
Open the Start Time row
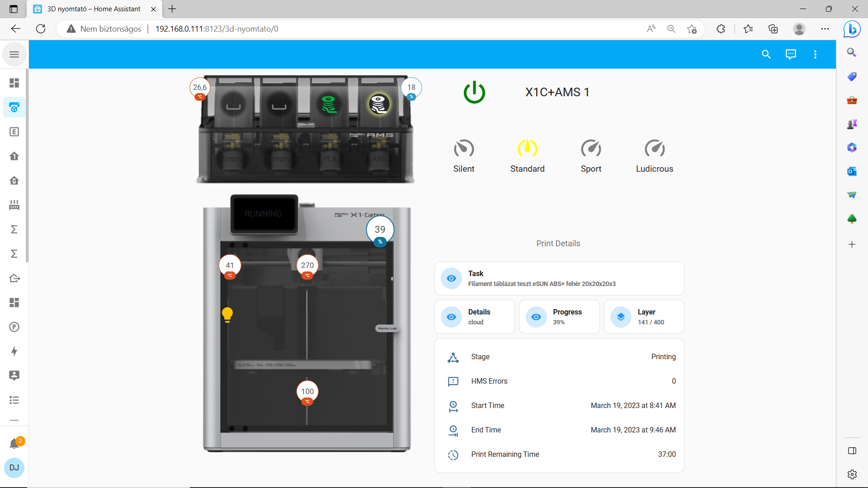[x=559, y=406]
